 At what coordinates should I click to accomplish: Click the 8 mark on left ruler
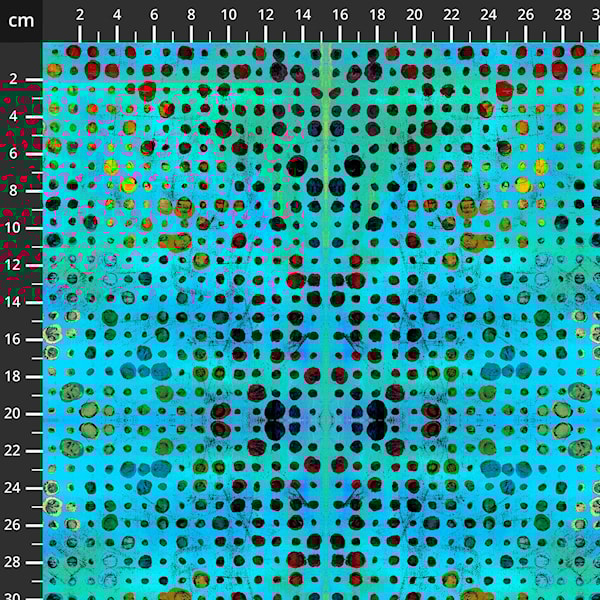[x=13, y=190]
